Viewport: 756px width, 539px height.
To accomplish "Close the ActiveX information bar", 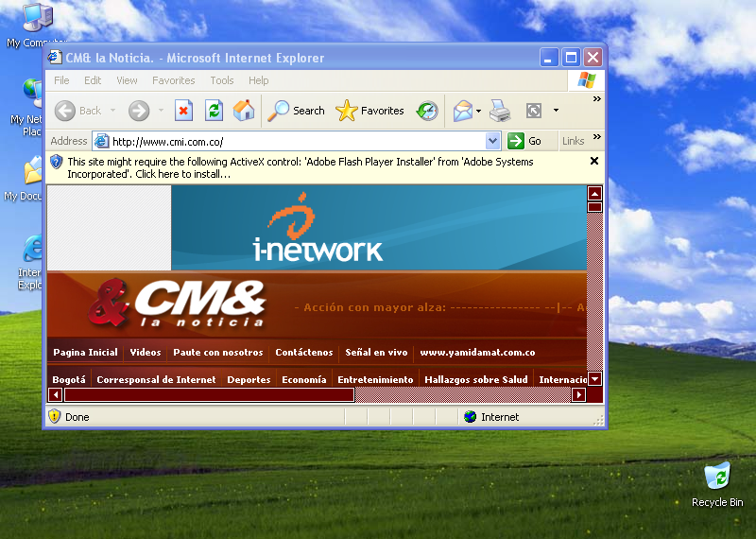I will 594,161.
